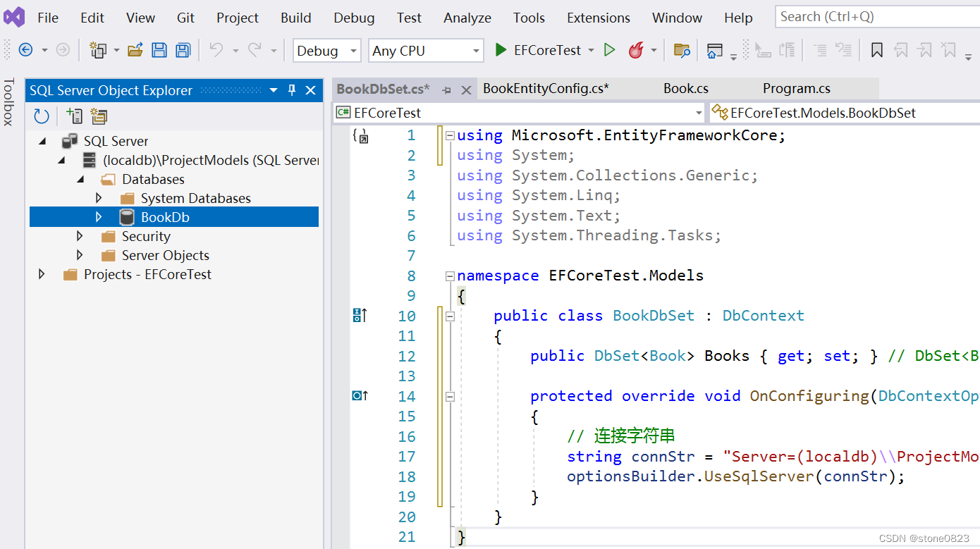Open the Toolbox side tab
980x549 pixels.
pyautogui.click(x=8, y=102)
